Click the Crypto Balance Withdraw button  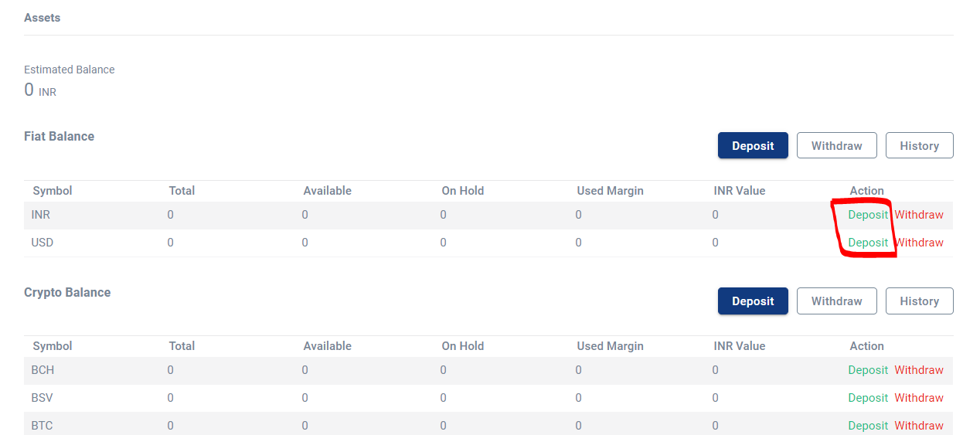(836, 301)
